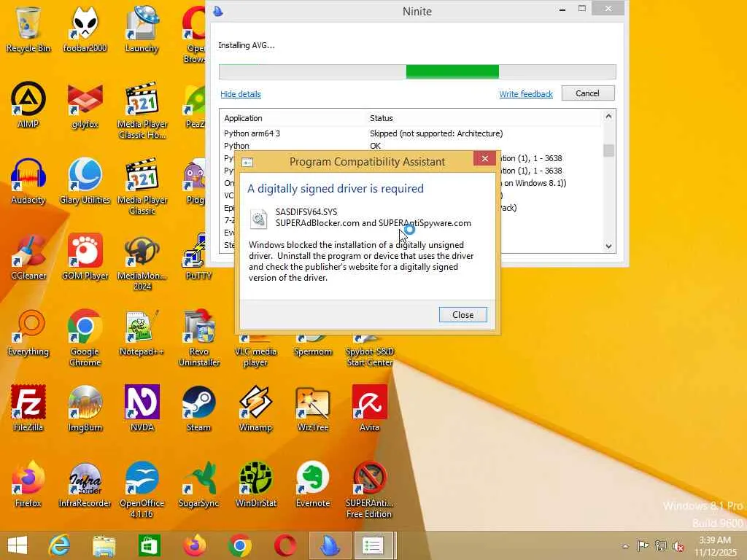The width and height of the screenshot is (747, 560).
Task: Click the WinDirStat desktop icon
Action: pos(255,484)
